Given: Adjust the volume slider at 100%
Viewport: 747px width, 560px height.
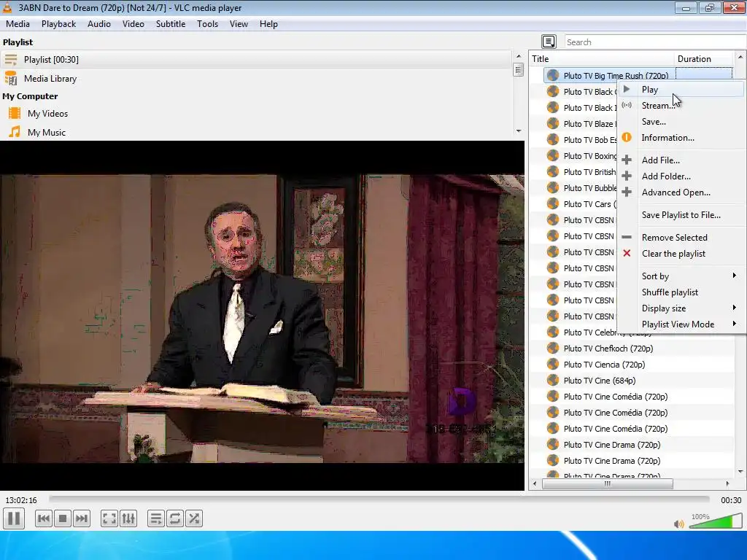Looking at the screenshot, I should tap(715, 521).
